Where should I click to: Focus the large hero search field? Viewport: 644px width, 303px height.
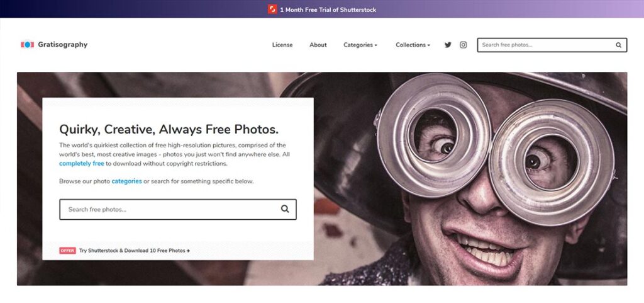pos(178,209)
